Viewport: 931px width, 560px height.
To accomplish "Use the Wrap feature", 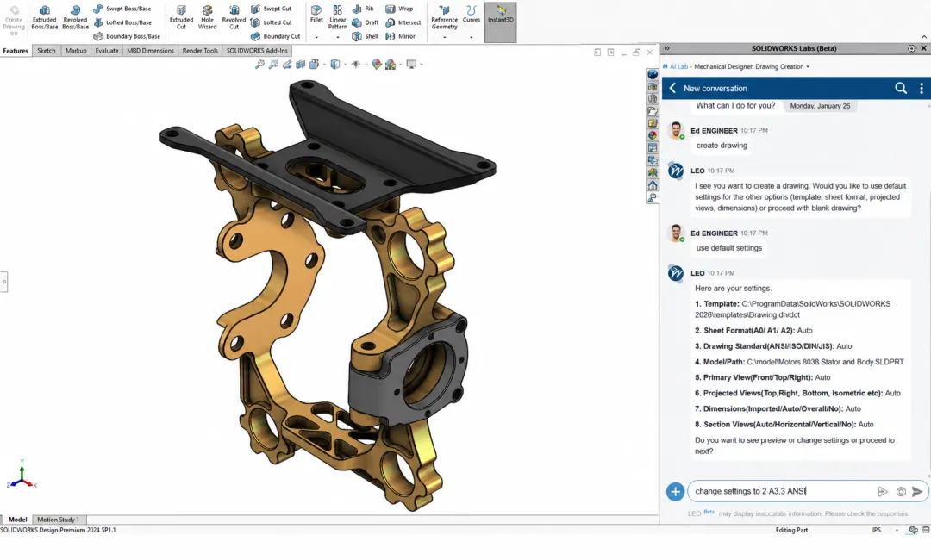I will (399, 9).
